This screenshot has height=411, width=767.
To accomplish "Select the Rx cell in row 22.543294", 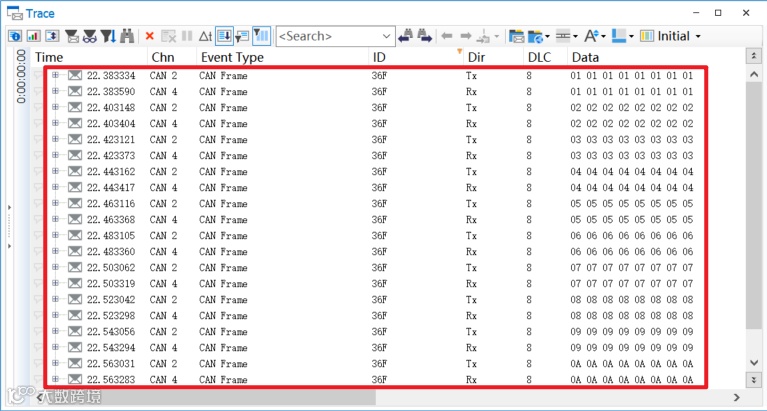I will click(471, 347).
